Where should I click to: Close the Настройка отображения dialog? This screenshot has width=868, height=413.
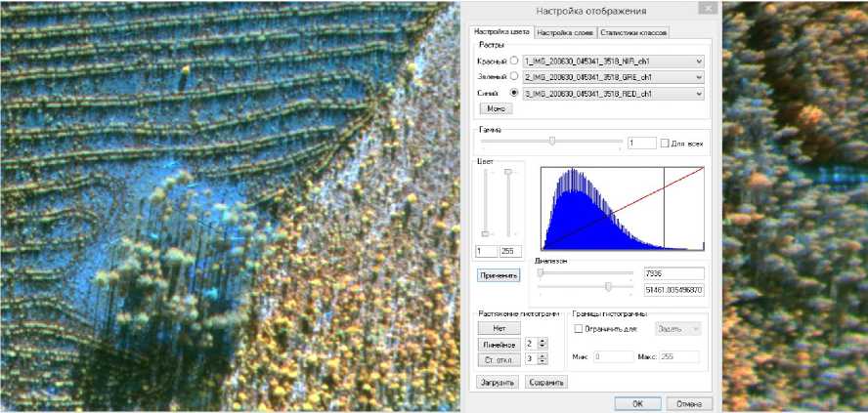(708, 8)
